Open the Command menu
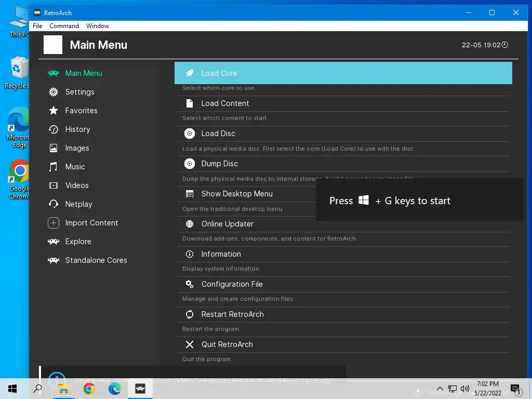This screenshot has height=399, width=532. [64, 26]
